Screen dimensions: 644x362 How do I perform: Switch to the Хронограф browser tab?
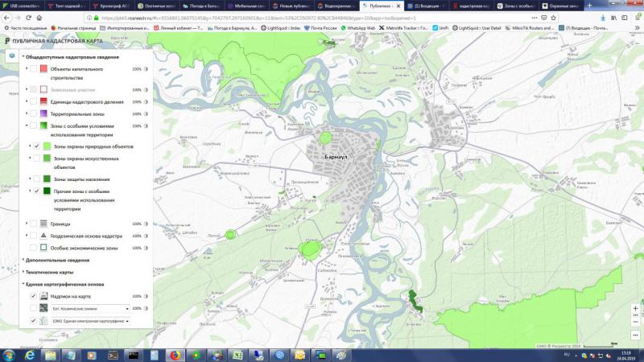pos(112,6)
